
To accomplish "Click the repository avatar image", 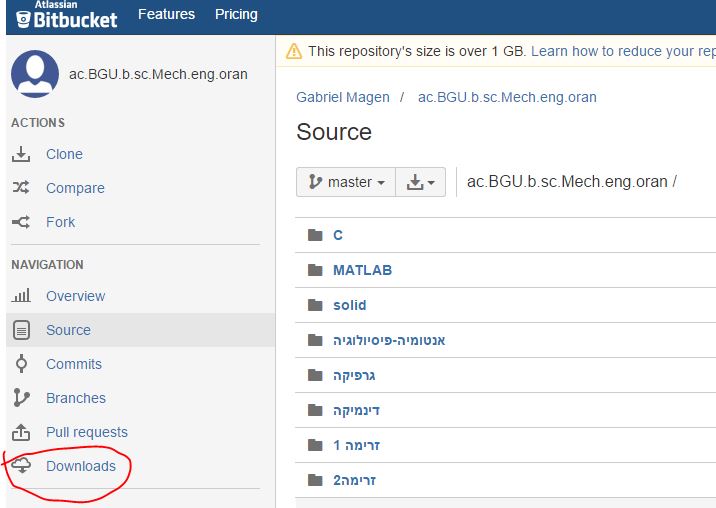I will tap(35, 74).
